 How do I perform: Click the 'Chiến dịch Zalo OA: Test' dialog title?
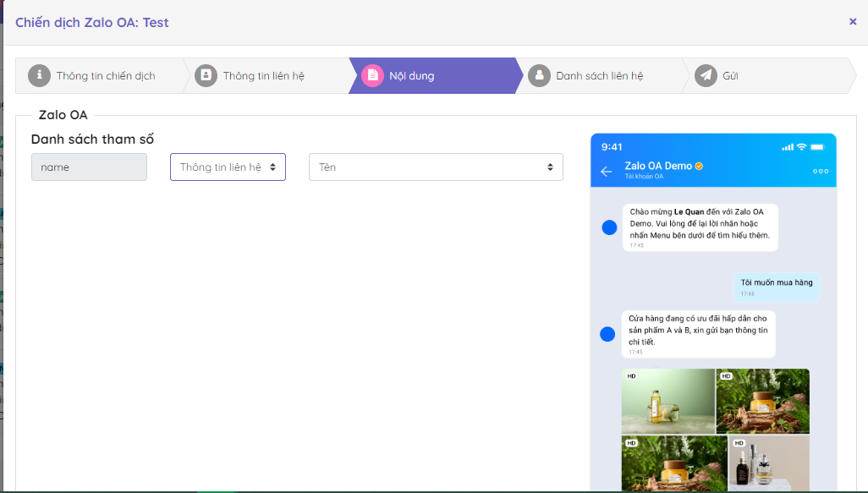[92, 23]
